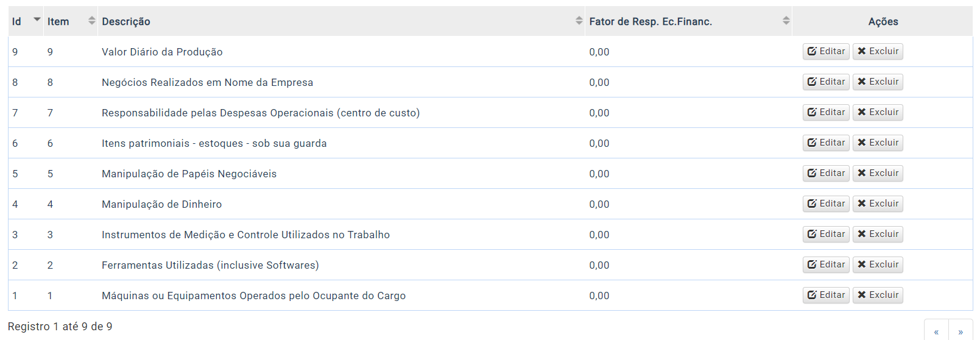Sort table by Item column
This screenshot has height=340, width=980.
point(71,21)
